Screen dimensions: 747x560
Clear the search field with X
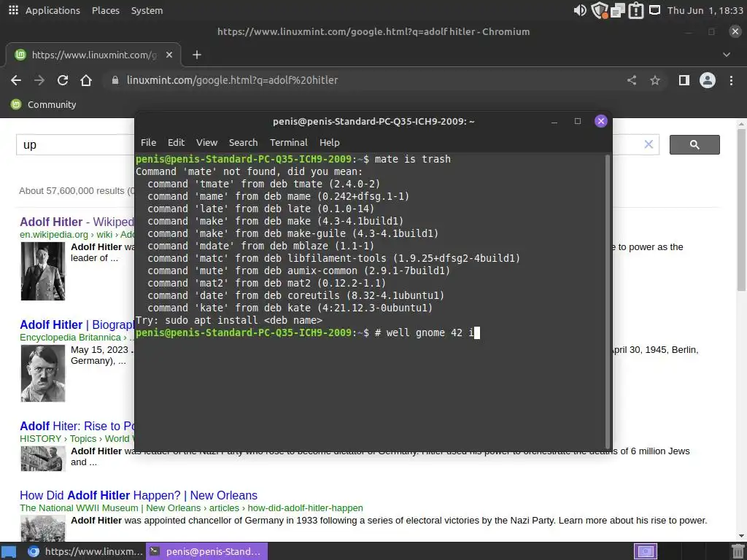[649, 144]
